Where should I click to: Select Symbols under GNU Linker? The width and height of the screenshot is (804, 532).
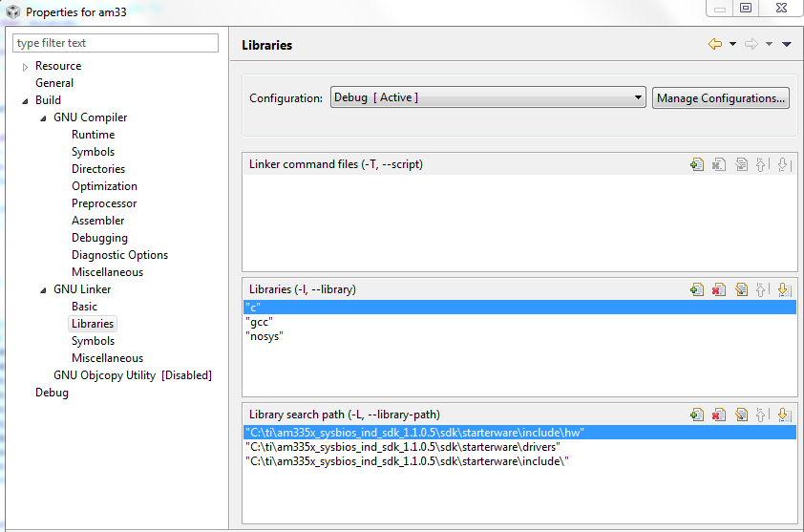pos(93,341)
